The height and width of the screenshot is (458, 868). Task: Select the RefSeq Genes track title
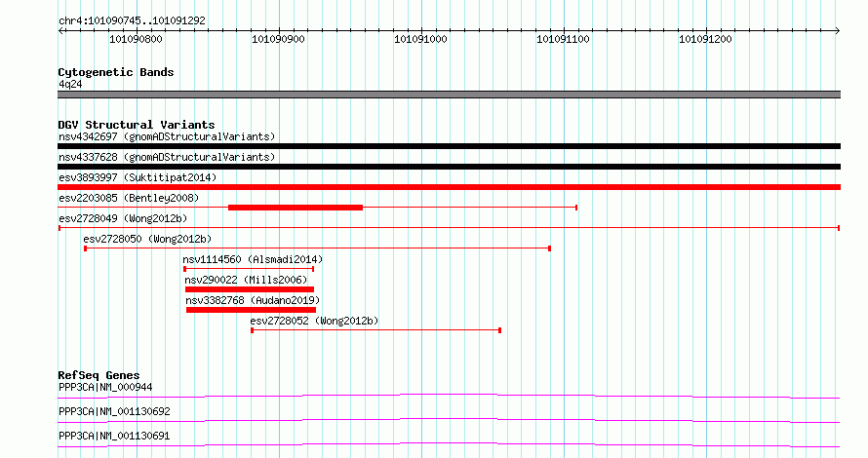coord(99,375)
